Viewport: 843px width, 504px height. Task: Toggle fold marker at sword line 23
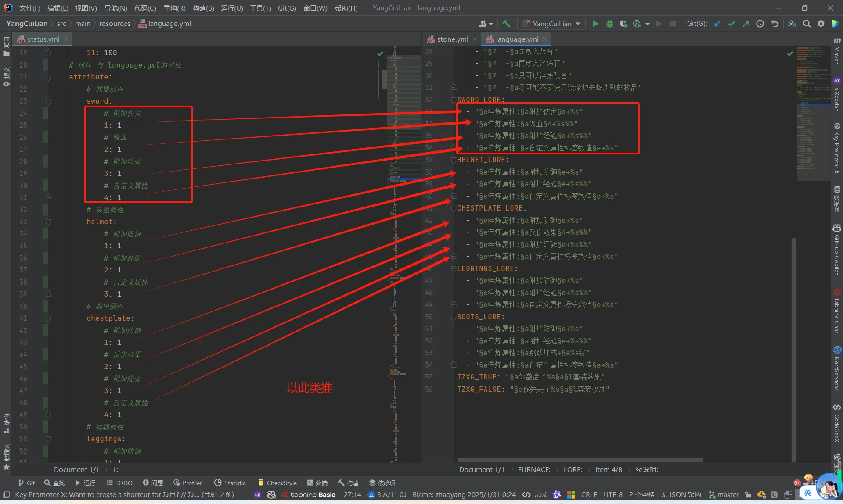(x=48, y=101)
